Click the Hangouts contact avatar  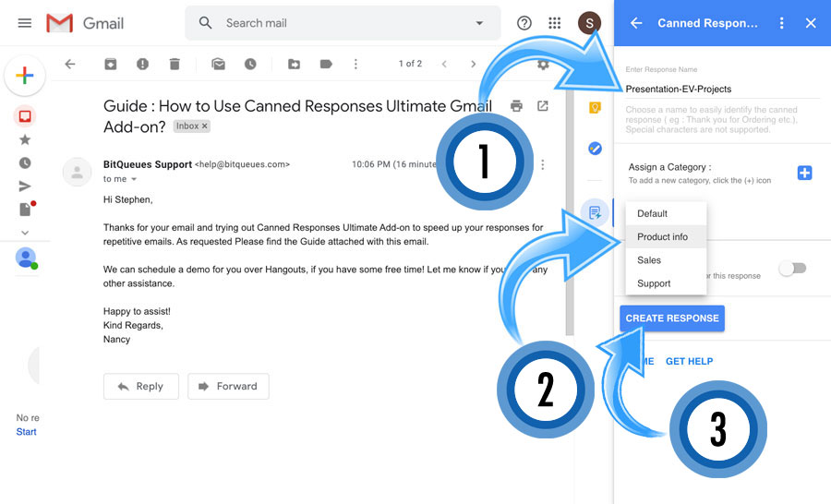(26, 258)
